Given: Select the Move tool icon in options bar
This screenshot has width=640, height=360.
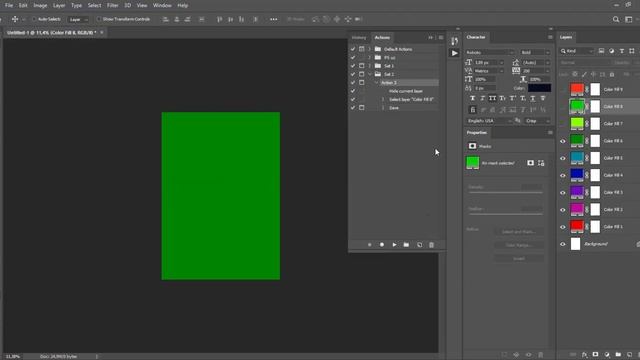Looking at the screenshot, I should [x=15, y=19].
